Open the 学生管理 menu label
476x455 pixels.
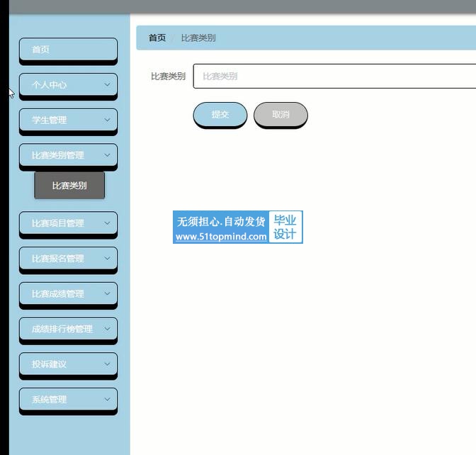(x=49, y=120)
